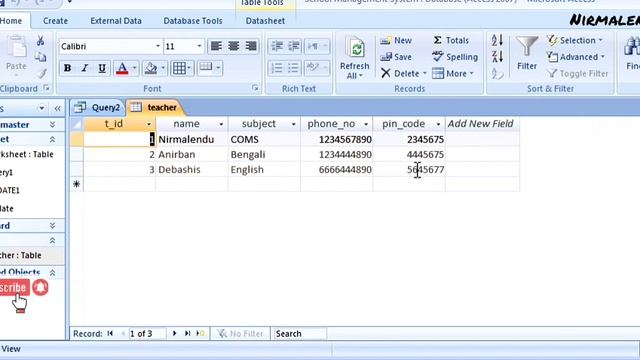This screenshot has width=640, height=360.
Task: Open subject column filter arrow
Action: click(x=293, y=124)
